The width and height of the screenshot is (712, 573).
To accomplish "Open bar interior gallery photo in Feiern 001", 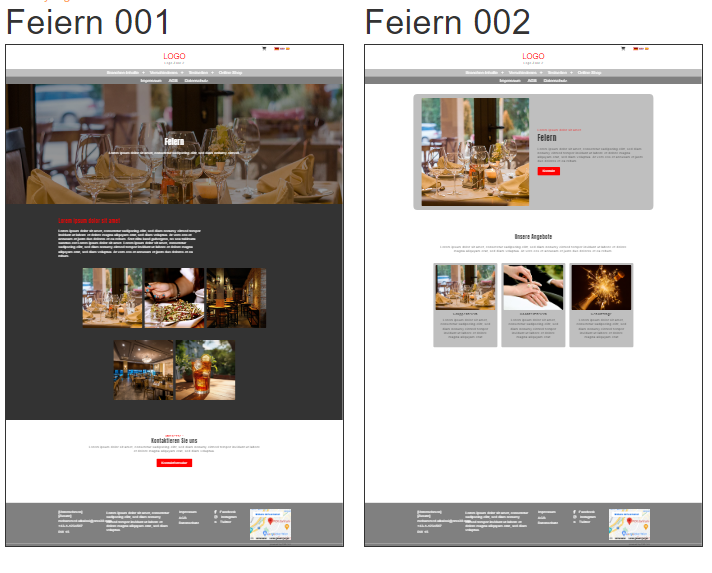I will pos(236,298).
